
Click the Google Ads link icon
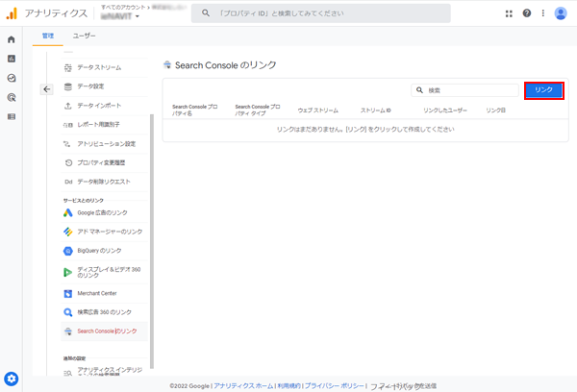[x=68, y=212]
